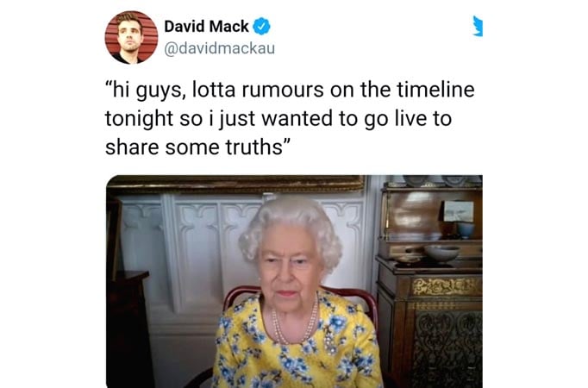Click the small picture card on the desk shelf
Image resolution: width=588 pixels, height=388 pixels.
coord(459,211)
